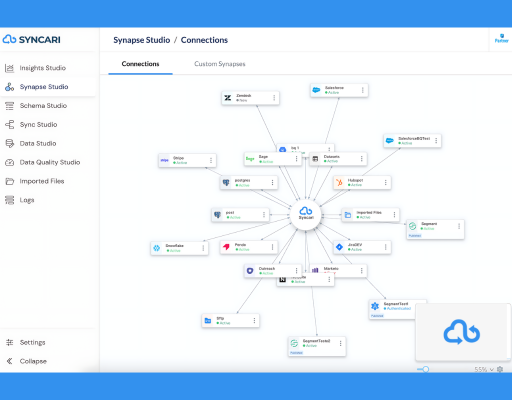Open the Stripe node options menu
The height and width of the screenshot is (400, 512).
click(x=211, y=160)
